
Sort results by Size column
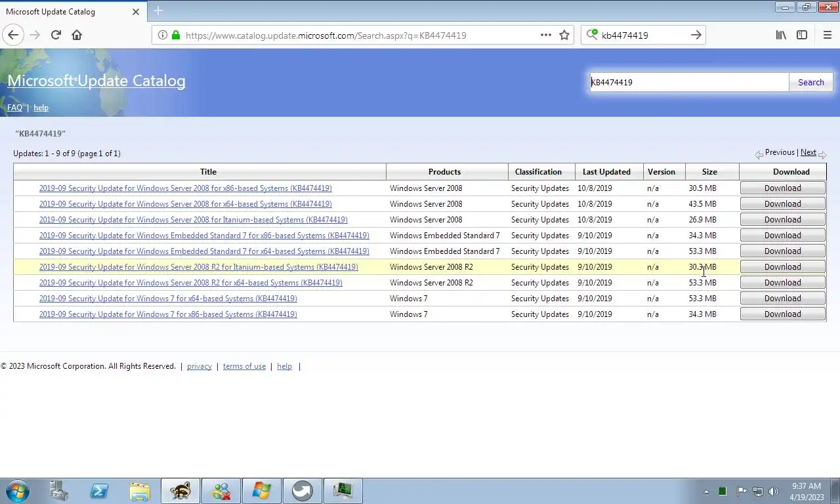tap(709, 172)
